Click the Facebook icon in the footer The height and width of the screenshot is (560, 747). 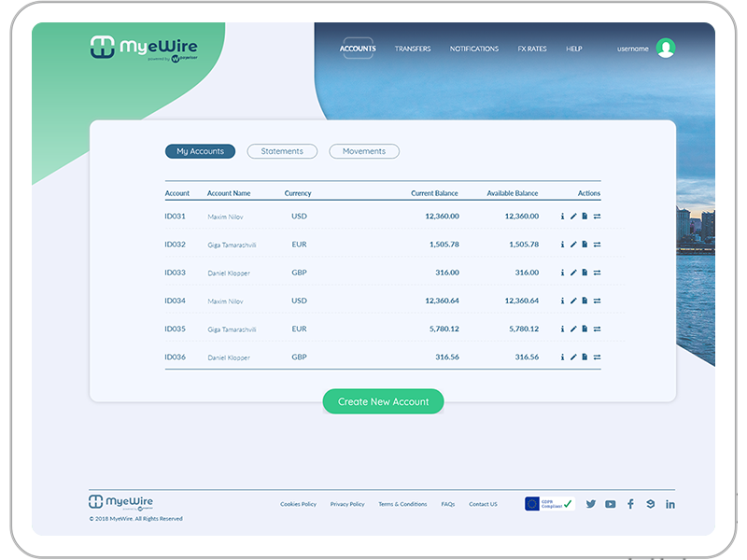pyautogui.click(x=630, y=504)
